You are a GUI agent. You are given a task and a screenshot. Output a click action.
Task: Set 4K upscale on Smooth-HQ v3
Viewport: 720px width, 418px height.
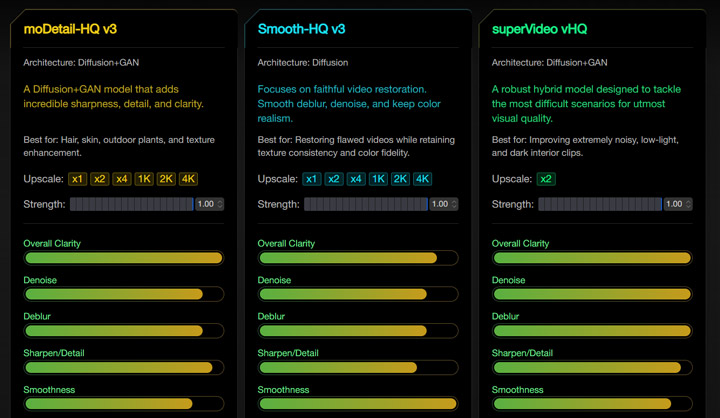pyautogui.click(x=422, y=179)
